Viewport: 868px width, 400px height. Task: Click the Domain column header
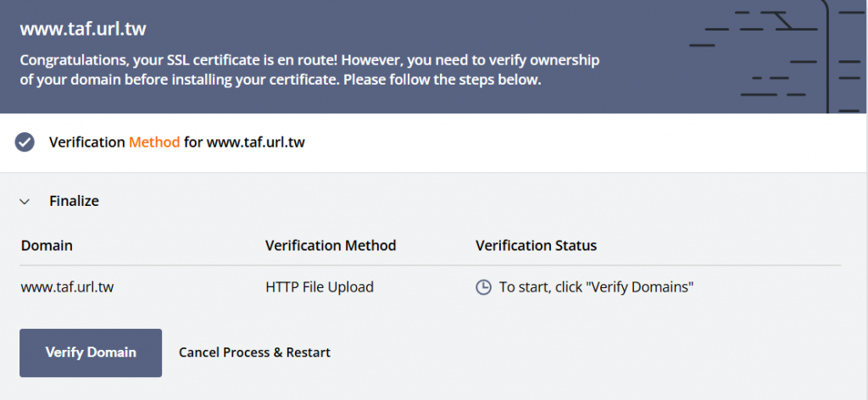point(47,246)
